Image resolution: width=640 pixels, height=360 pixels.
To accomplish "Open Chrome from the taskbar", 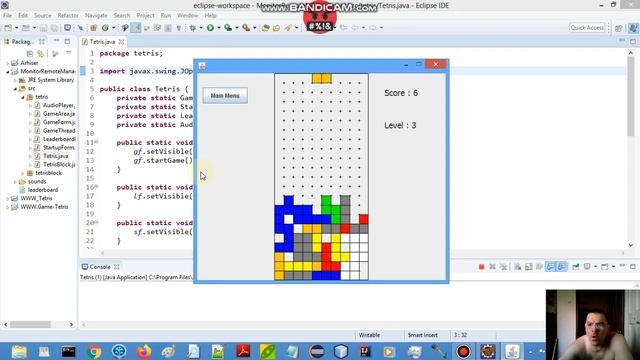I will [94, 351].
